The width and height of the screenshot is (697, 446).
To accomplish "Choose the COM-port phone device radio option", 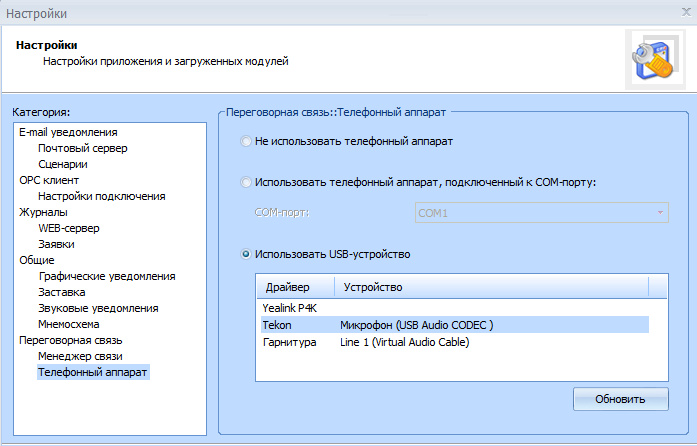I will click(246, 182).
